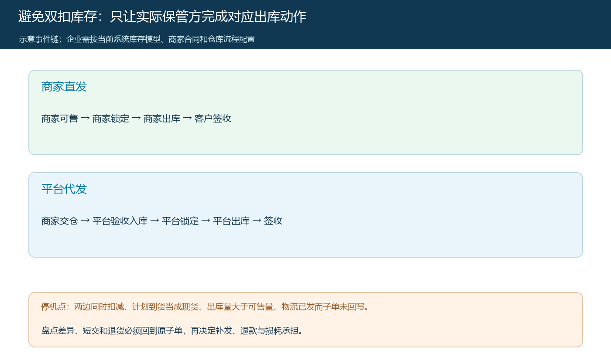Viewport: 611px width, 364px height.
Task: Select the flow line starting with 商家交仓
Action: [x=162, y=221]
